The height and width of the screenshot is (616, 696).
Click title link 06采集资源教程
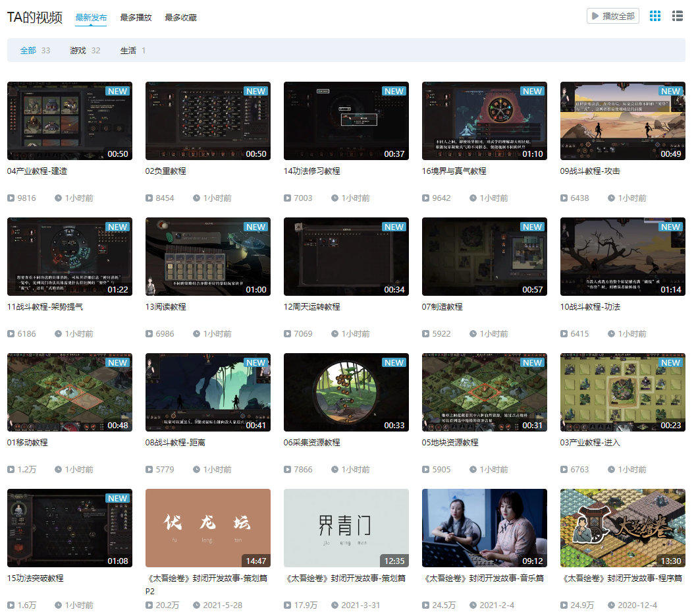312,443
